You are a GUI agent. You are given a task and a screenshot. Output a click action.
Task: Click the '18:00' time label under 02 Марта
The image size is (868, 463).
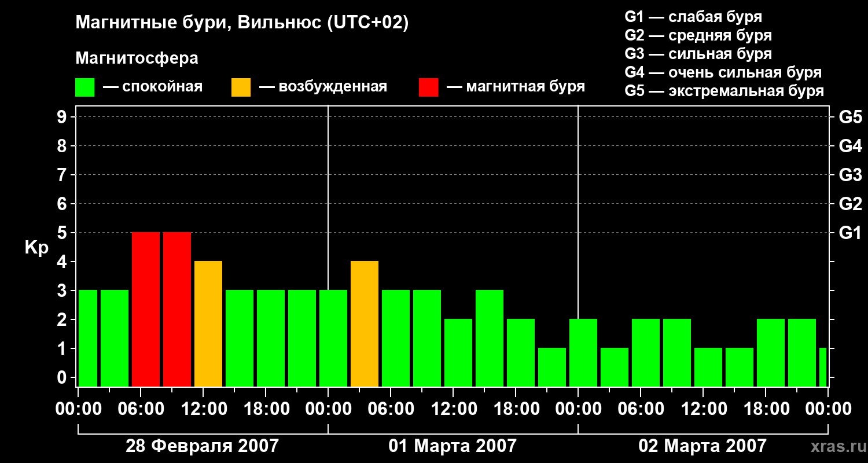[766, 409]
